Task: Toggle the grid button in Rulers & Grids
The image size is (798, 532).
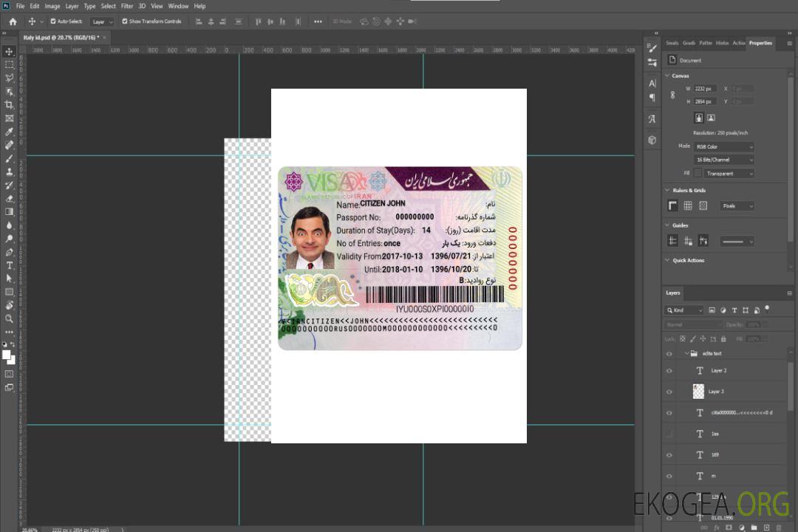Action: click(688, 205)
